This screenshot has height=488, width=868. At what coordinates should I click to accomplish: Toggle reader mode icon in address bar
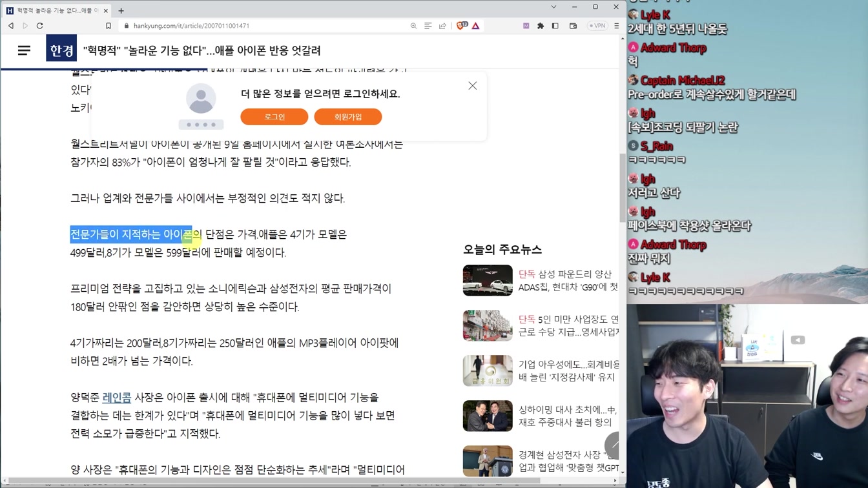coord(428,26)
